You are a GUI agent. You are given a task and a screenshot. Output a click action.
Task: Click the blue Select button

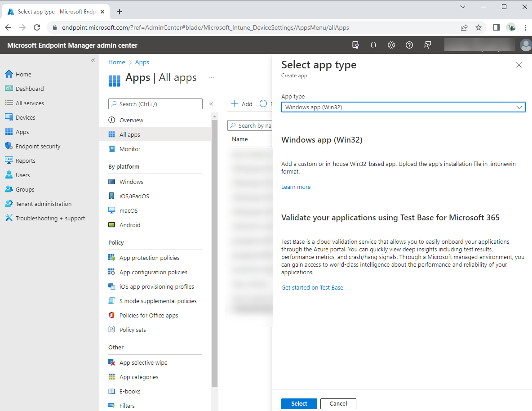299,403
